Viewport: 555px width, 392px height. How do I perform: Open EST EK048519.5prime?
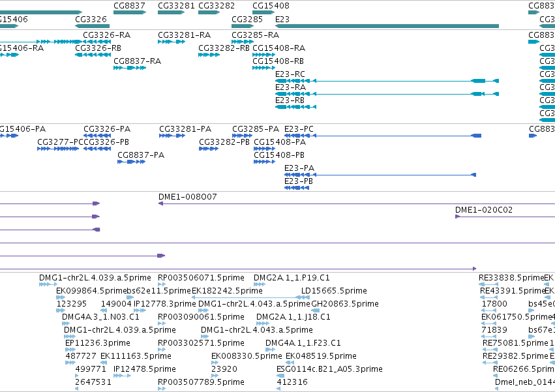(290, 363)
